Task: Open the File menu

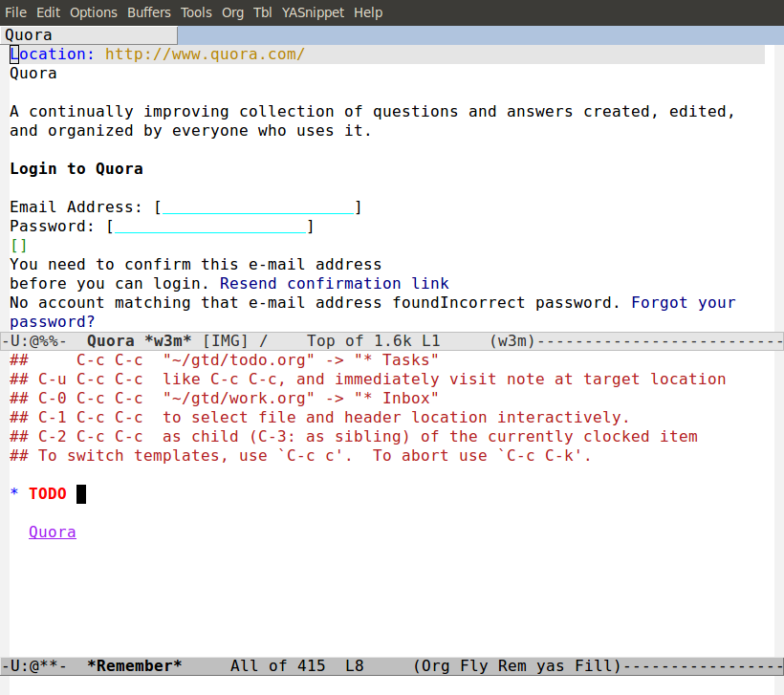Action: 15,12
